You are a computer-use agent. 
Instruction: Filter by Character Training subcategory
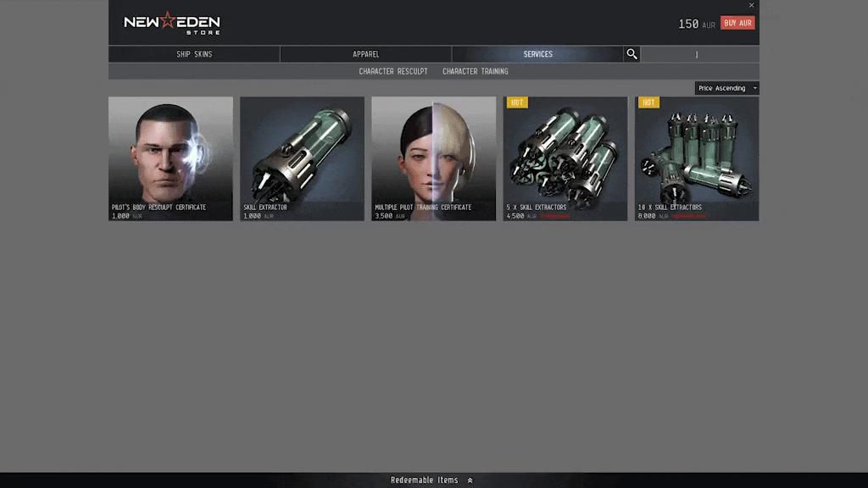[x=476, y=71]
